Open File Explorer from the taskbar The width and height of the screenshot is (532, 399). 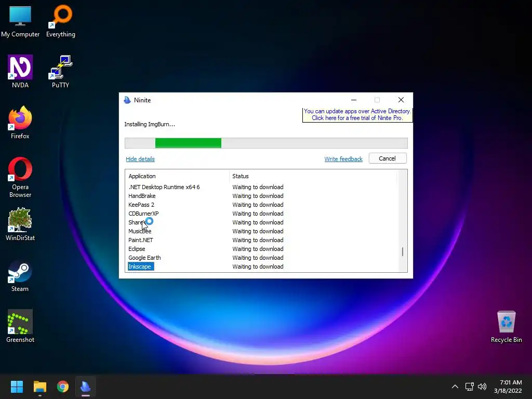click(x=39, y=387)
